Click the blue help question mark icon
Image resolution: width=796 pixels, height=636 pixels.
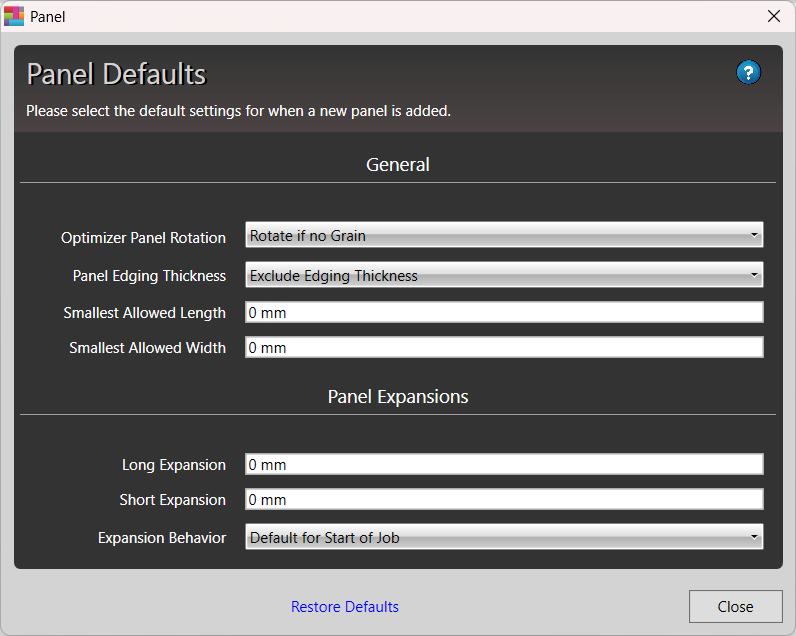pyautogui.click(x=748, y=72)
